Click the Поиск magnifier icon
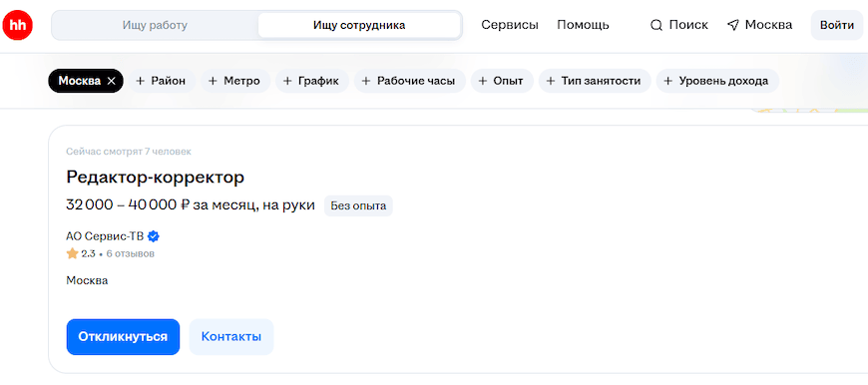This screenshot has width=868, height=385. 655,26
